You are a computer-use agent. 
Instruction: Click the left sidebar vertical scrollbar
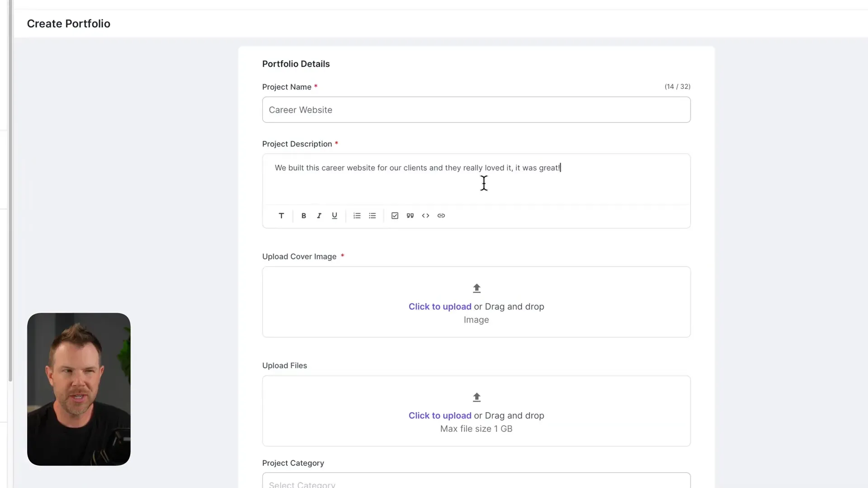click(x=10, y=191)
